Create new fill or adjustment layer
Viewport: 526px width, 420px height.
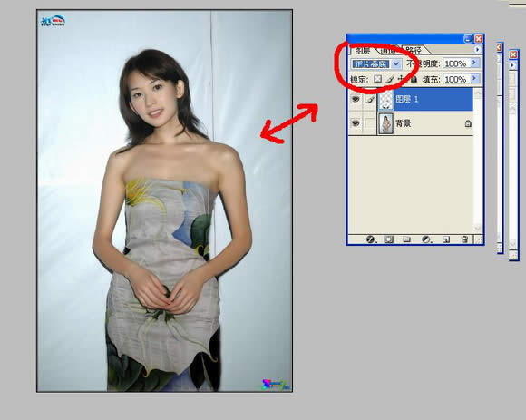tap(426, 239)
